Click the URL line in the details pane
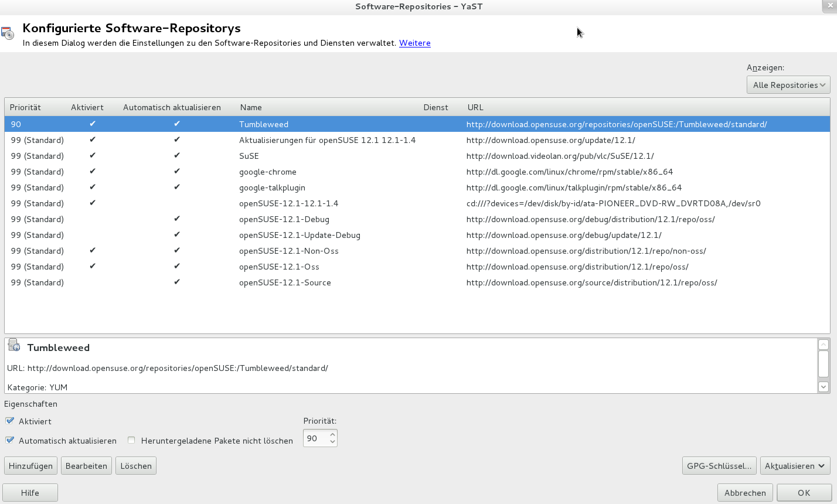Viewport: 837px width, 504px height. (x=168, y=368)
